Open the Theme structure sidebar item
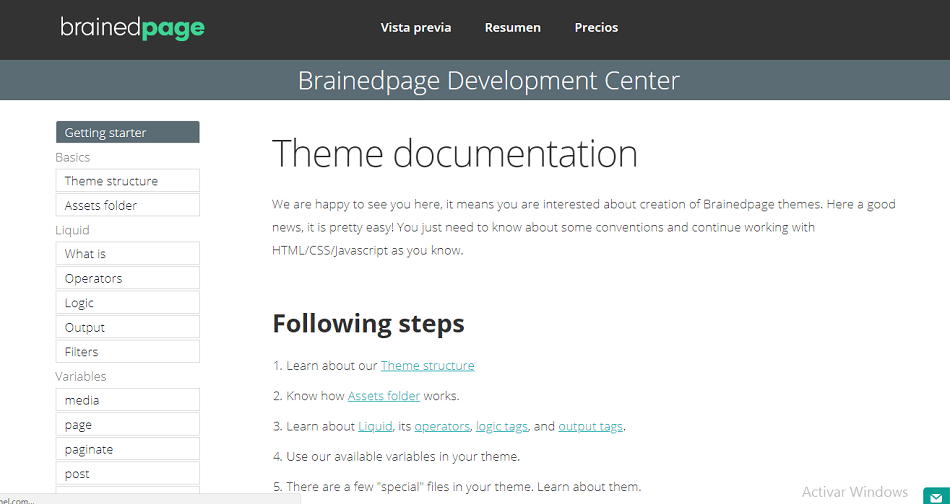 127,181
